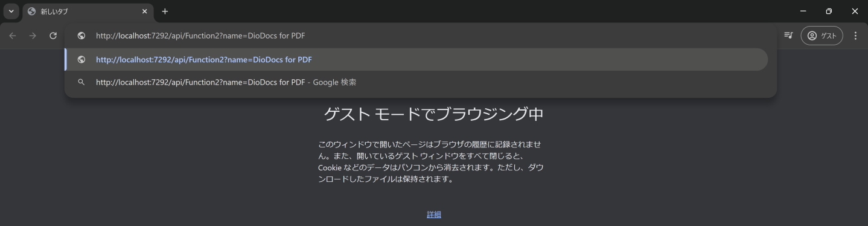Select the highlighted localhost URL suggestion
Viewport: 868px width, 226px height.
416,59
